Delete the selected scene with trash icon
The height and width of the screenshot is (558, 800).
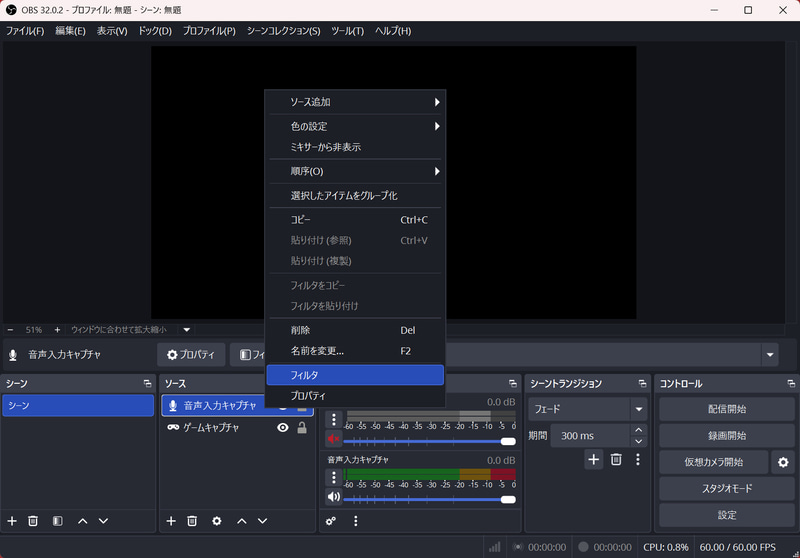33,521
